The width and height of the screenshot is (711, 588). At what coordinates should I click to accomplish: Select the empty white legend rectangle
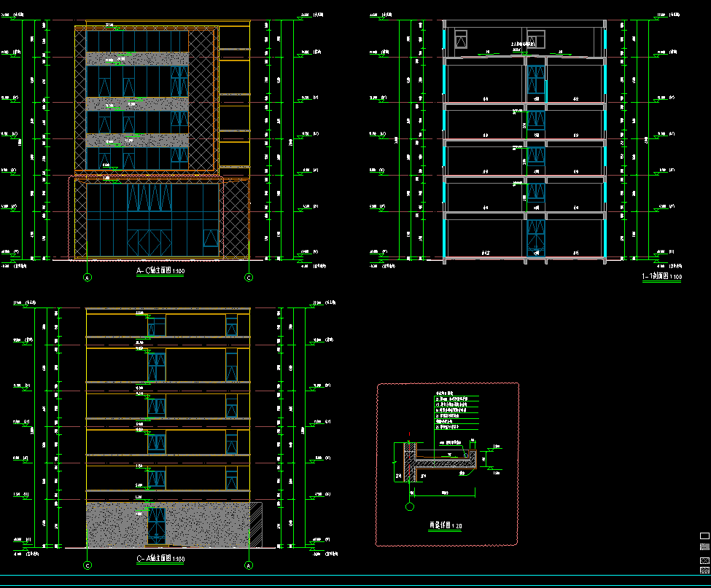[704, 536]
